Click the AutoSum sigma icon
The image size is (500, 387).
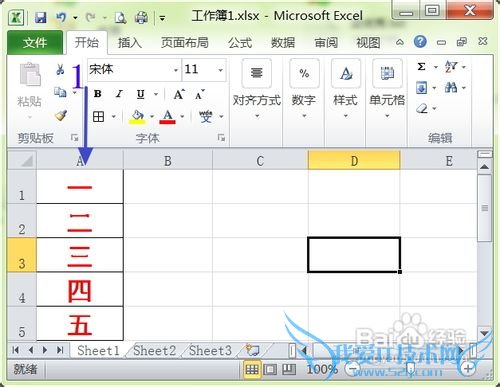point(421,67)
